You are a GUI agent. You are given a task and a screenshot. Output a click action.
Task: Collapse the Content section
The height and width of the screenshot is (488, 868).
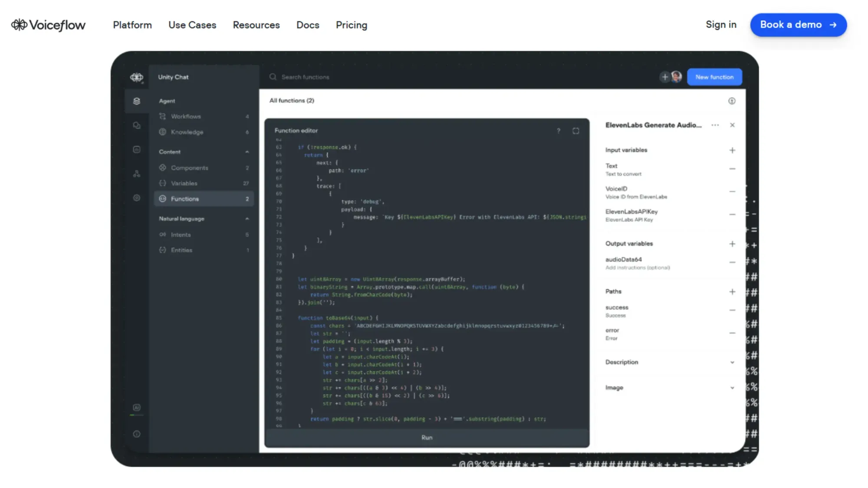[247, 152]
